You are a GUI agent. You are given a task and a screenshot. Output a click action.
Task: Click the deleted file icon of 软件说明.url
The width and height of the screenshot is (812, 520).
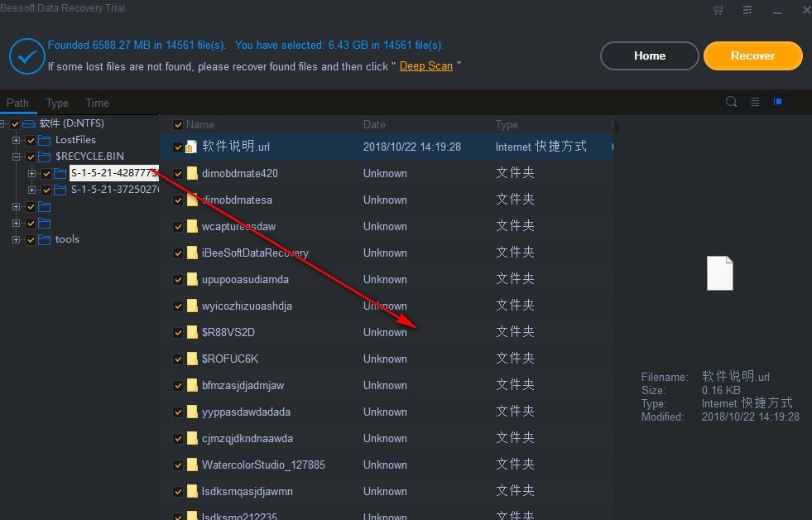pos(190,146)
